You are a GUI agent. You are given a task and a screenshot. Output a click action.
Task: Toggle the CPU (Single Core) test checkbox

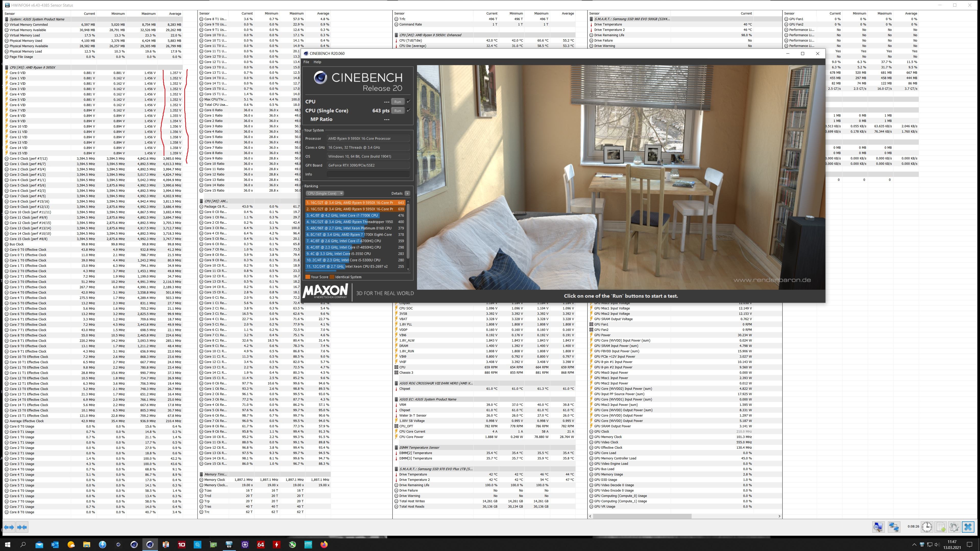[409, 110]
